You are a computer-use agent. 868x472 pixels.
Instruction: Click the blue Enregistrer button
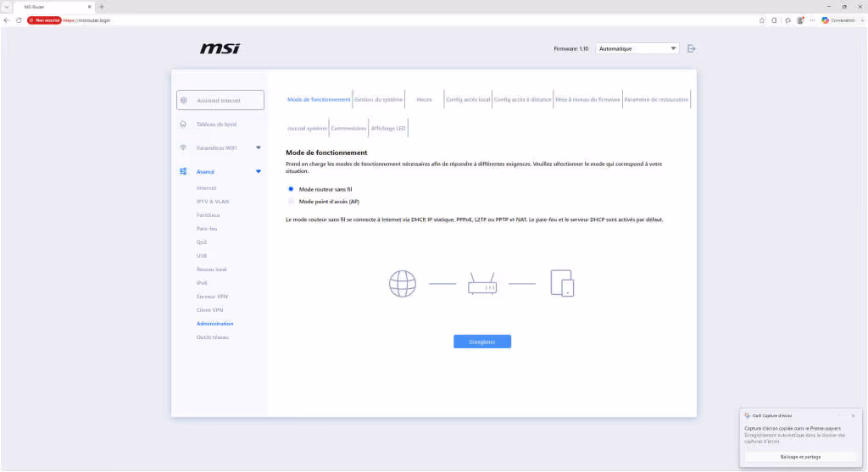pos(482,342)
